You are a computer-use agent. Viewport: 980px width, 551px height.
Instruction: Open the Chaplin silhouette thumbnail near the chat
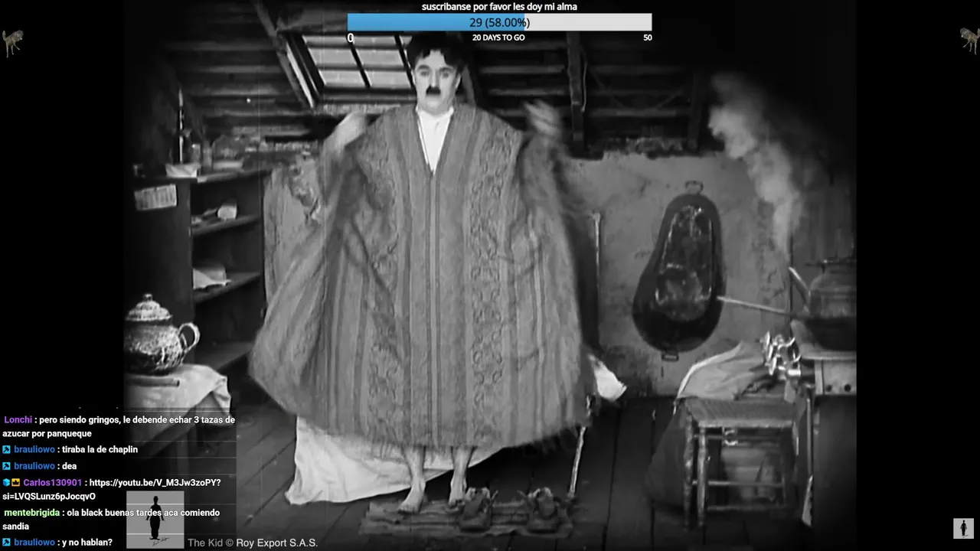pyautogui.click(x=155, y=520)
